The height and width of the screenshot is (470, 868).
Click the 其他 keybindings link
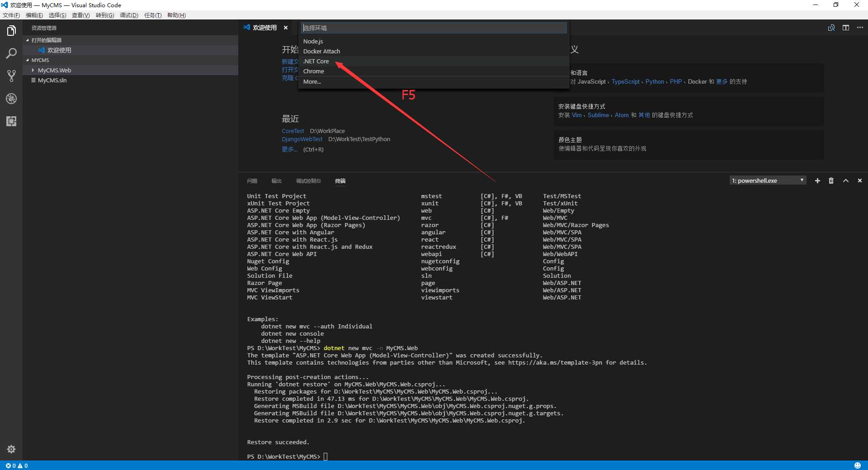[644, 115]
